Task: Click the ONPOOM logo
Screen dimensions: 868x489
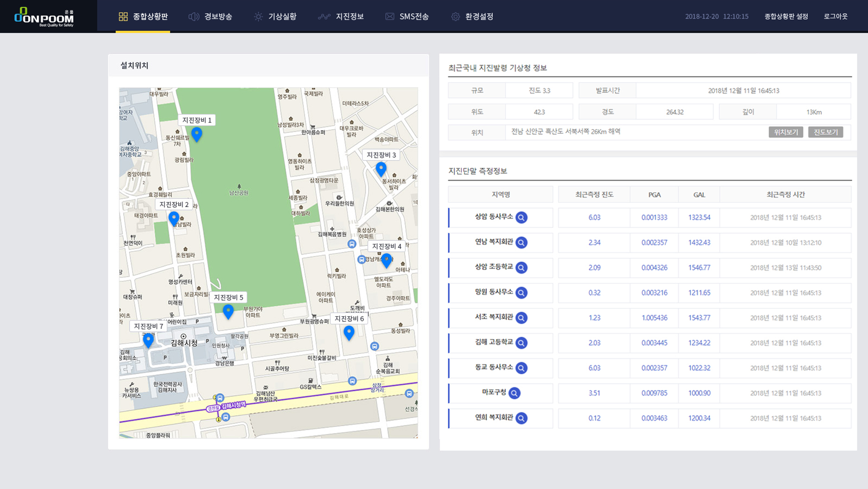Action: [x=44, y=17]
